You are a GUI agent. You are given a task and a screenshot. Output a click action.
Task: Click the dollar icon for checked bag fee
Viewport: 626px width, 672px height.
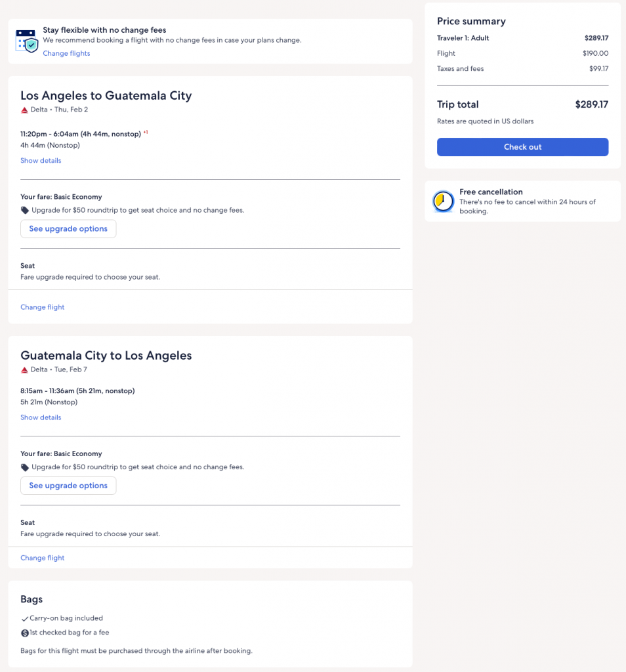pyautogui.click(x=25, y=633)
